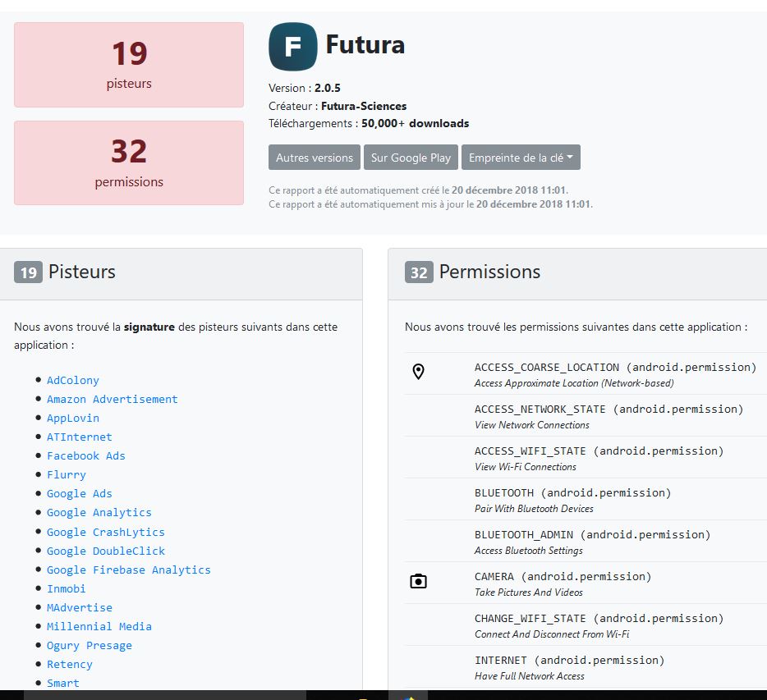Select the AppLovin tracker link

point(73,418)
